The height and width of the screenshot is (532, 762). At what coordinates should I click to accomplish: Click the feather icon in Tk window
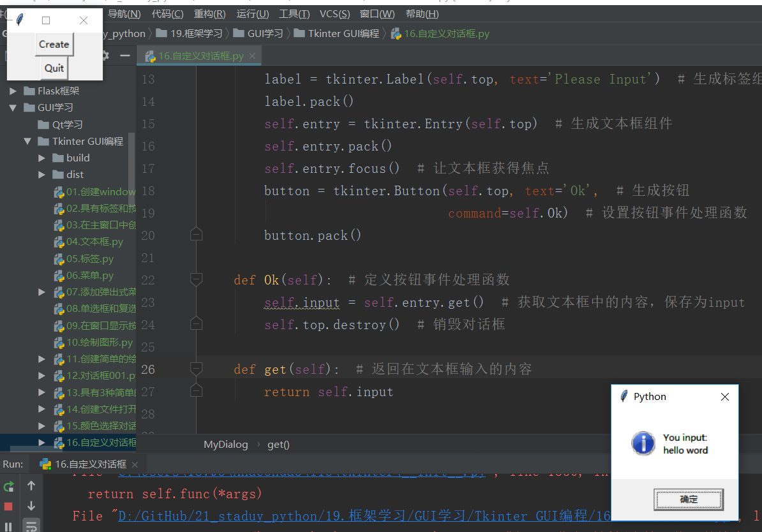20,20
